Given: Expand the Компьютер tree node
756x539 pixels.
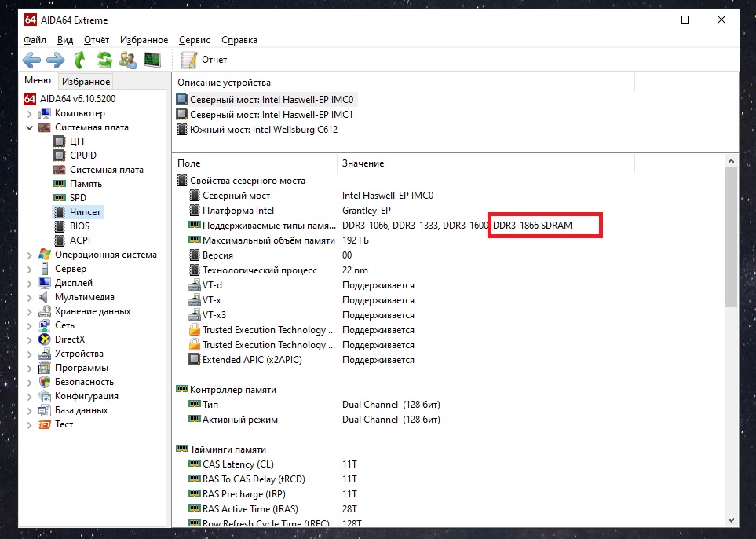Looking at the screenshot, I should coord(29,114).
